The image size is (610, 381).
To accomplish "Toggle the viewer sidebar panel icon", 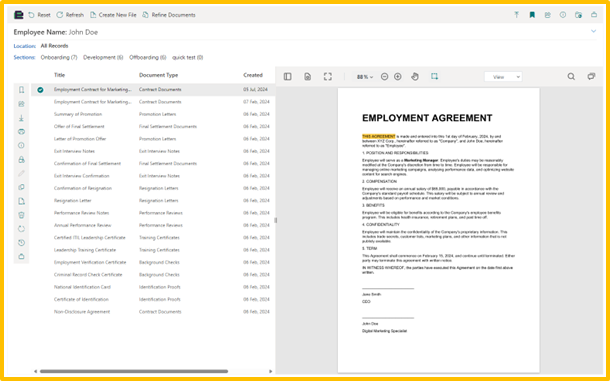I will point(287,77).
